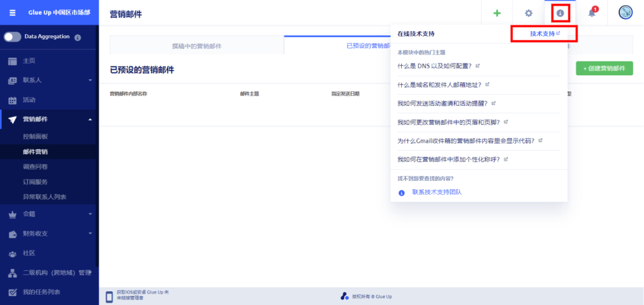644x305 pixels.
Task: Click the green plus add icon
Action: click(x=497, y=13)
